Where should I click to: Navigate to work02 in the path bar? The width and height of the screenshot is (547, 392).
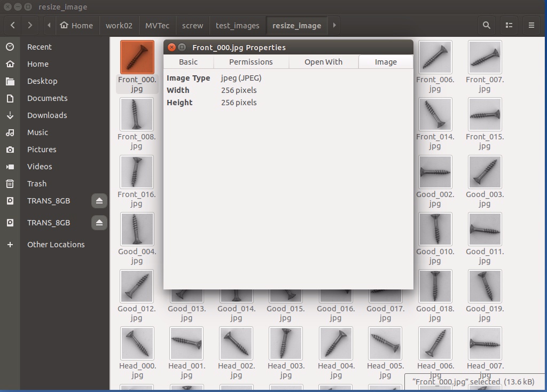click(119, 25)
